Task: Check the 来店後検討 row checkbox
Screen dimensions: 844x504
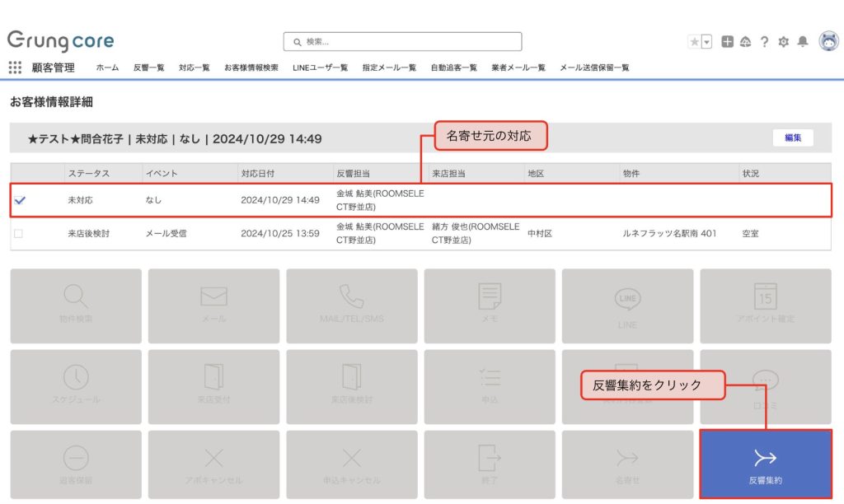Action: coord(18,234)
